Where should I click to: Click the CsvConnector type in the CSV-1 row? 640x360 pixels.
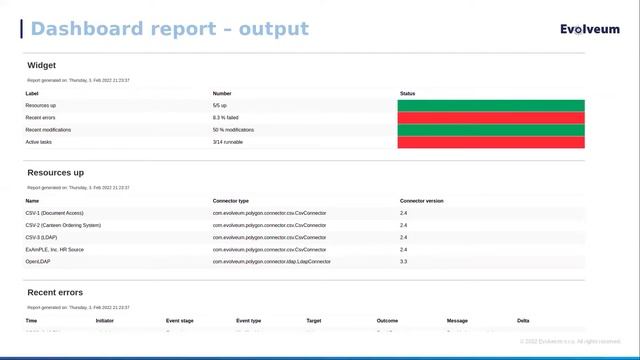(x=269, y=213)
